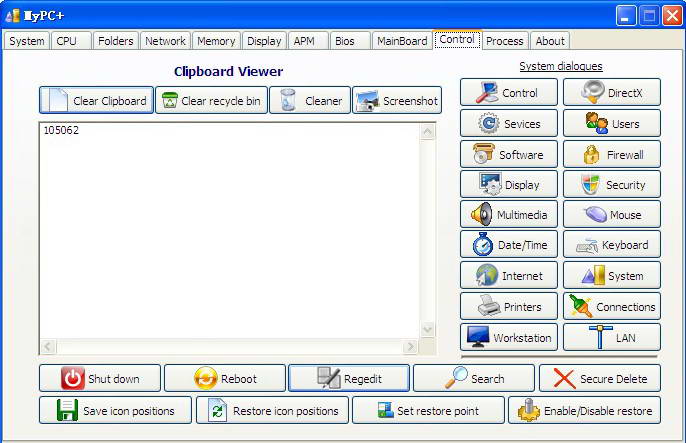Viewport: 686px width, 443px height.
Task: Click the Search magnifier icon
Action: coord(456,378)
